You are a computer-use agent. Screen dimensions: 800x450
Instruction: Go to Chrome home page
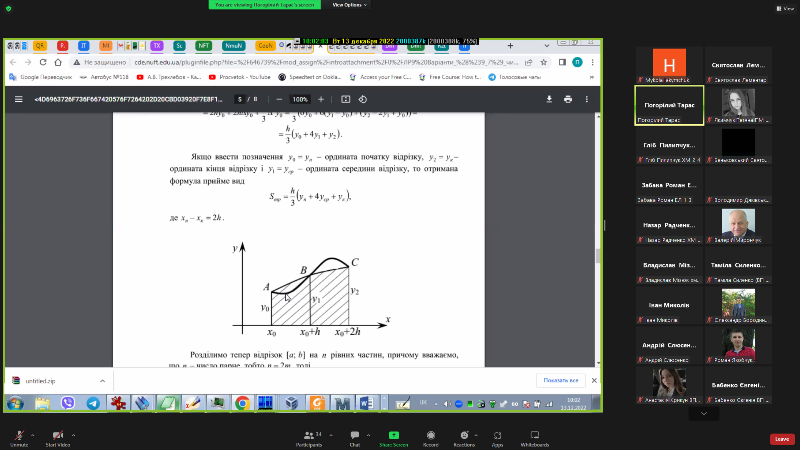(x=58, y=62)
